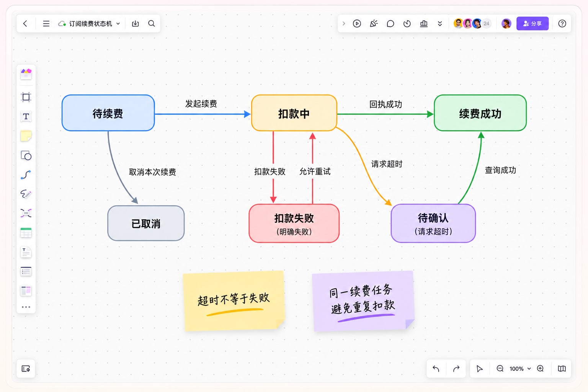Zoom out with the minus magnifier
Screen dimensions: 588x392
[500, 369]
